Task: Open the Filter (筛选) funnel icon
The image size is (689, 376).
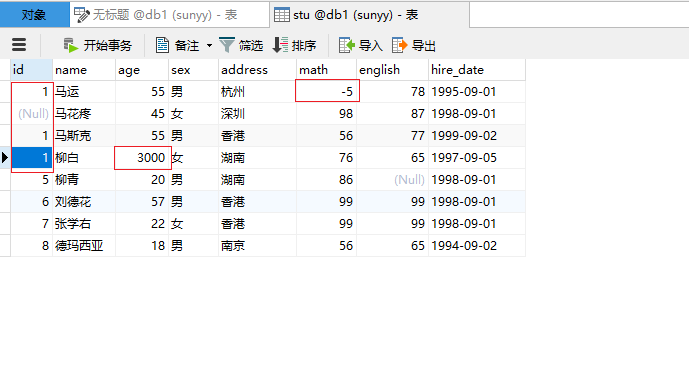Action: point(227,45)
